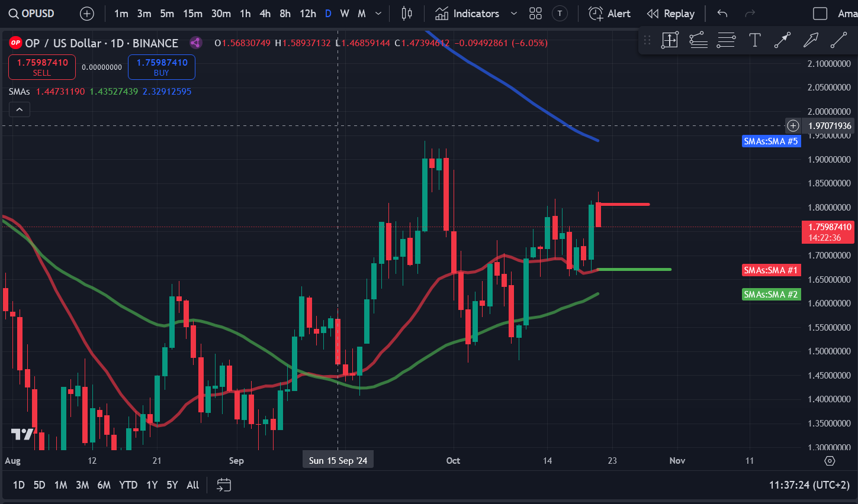Collapse the indicator legend chevron

pos(20,109)
